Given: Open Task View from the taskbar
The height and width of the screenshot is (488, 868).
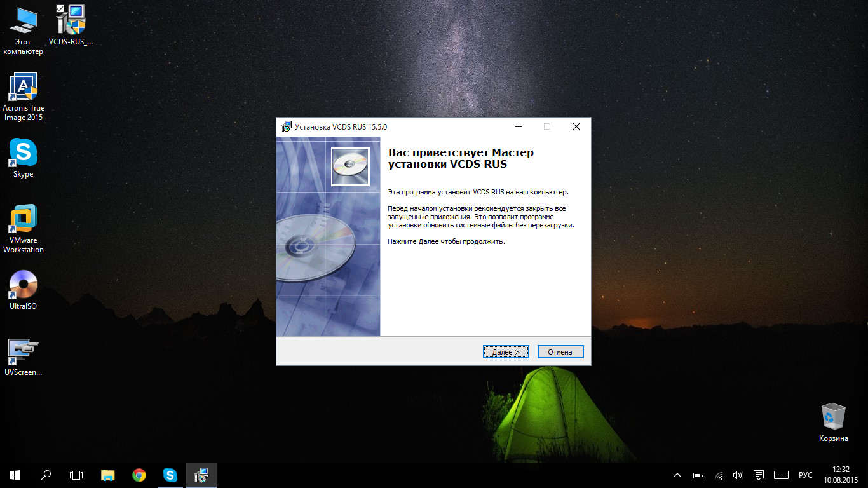Looking at the screenshot, I should (x=76, y=475).
